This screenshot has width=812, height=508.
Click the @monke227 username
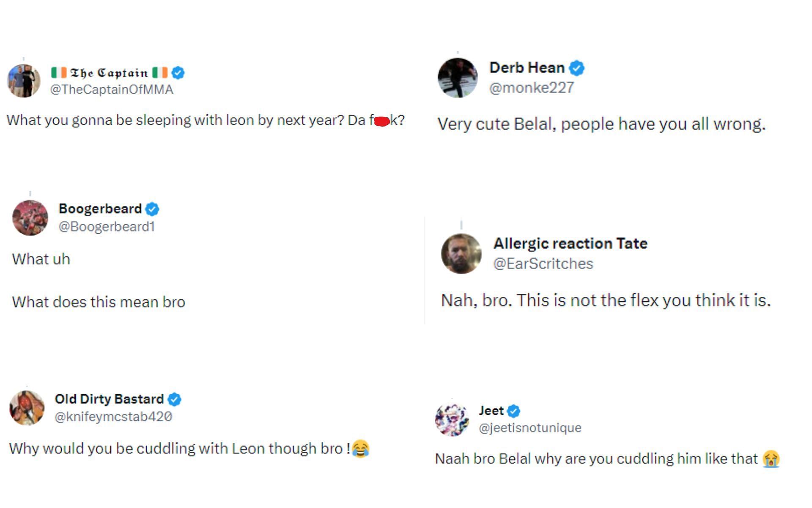(532, 88)
